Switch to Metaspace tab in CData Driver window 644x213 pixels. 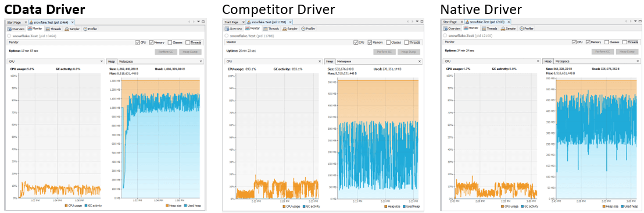(126, 61)
